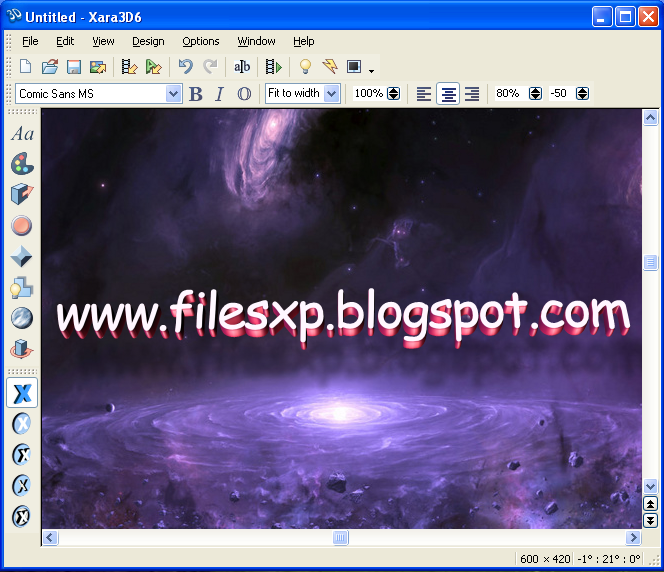This screenshot has width=664, height=572.
Task: Open the color palette options tool
Action: 22,164
